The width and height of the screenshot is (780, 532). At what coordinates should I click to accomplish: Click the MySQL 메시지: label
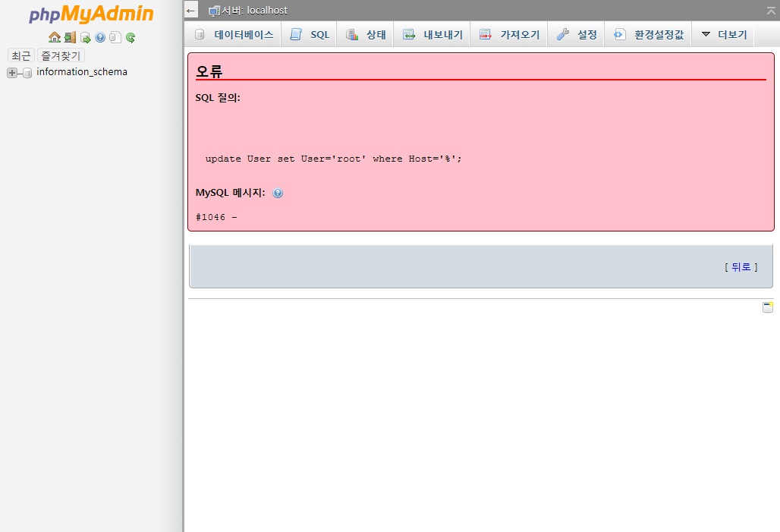(231, 193)
